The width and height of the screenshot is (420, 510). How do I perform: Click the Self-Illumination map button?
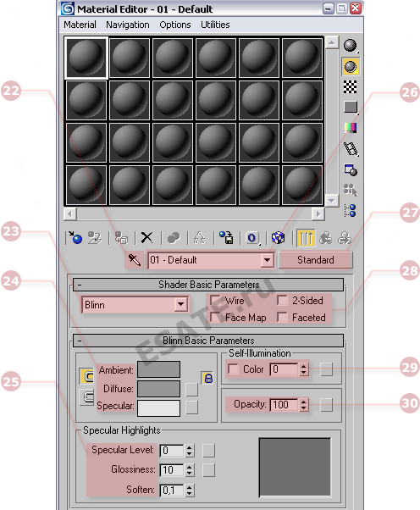pos(326,369)
